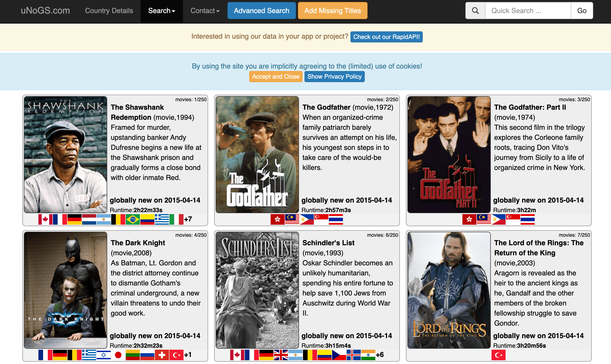The width and height of the screenshot is (611, 364).
Task: Click Switzerland flag under The Dark Knight
Action: click(162, 355)
